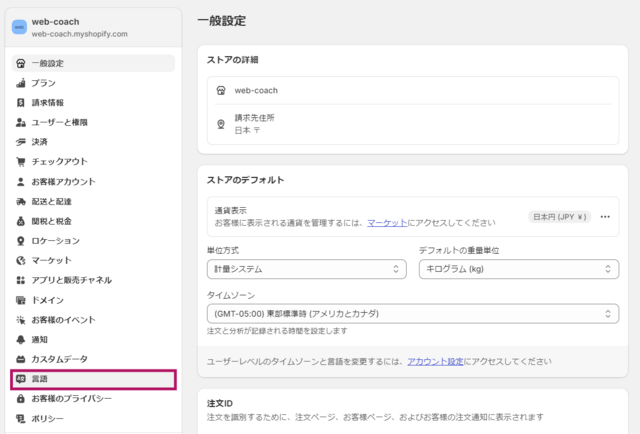Click the 通知 bell icon
This screenshot has width=640, height=434.
point(20,339)
